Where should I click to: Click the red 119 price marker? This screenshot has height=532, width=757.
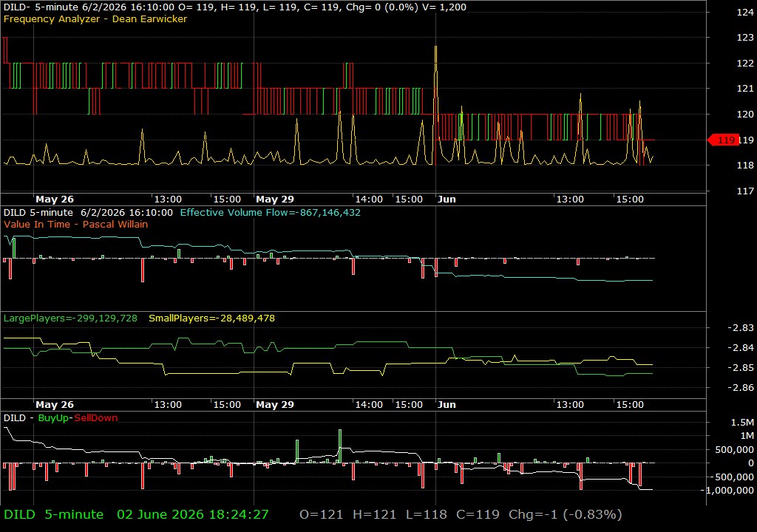point(723,140)
